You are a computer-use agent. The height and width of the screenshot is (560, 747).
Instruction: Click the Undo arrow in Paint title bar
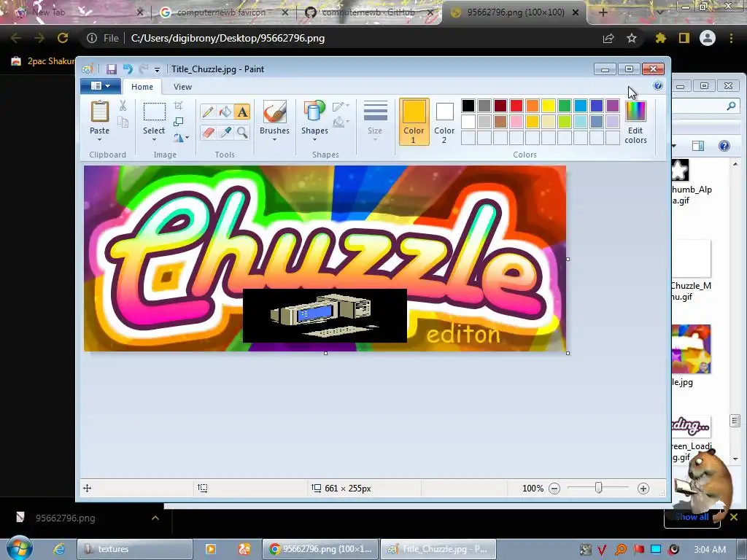tap(128, 69)
